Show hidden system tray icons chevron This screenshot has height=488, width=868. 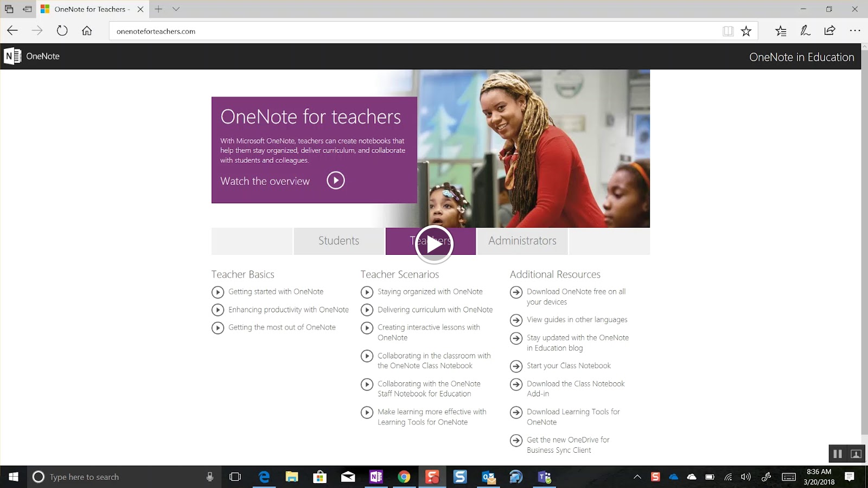tap(637, 477)
